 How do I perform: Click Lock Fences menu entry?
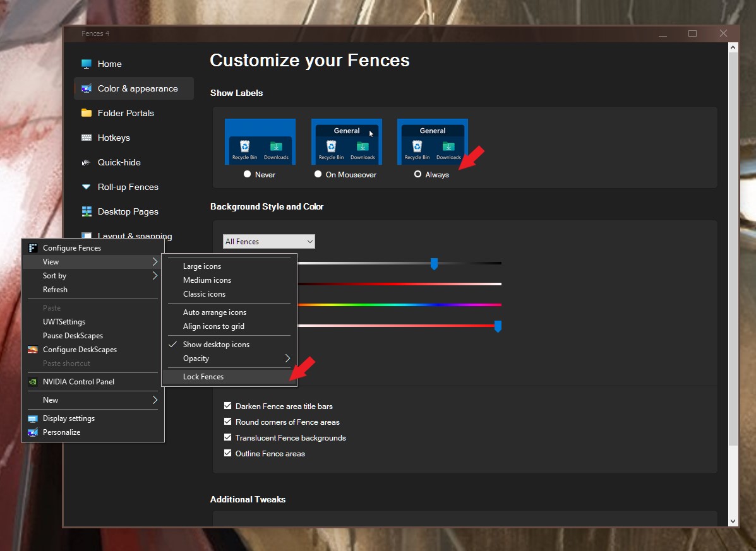click(229, 377)
